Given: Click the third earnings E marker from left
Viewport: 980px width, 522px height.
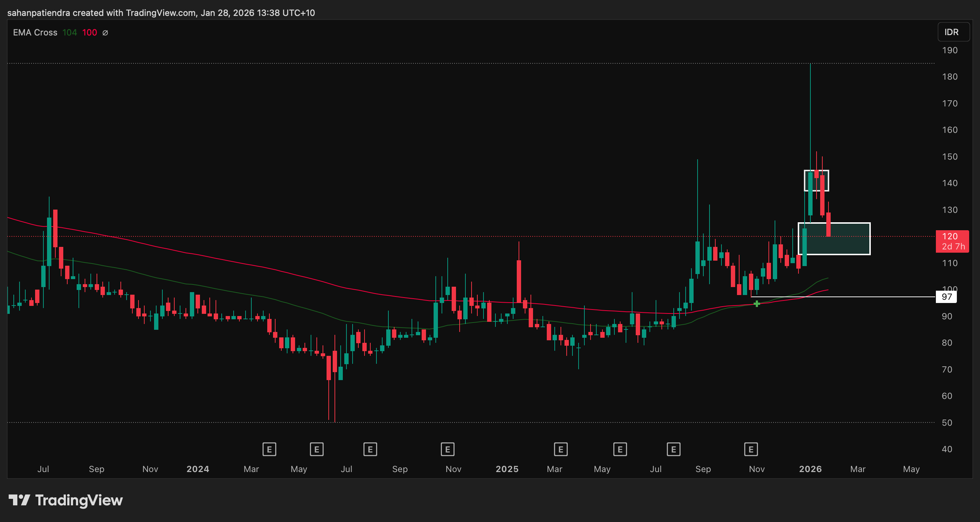Looking at the screenshot, I should tap(370, 449).
